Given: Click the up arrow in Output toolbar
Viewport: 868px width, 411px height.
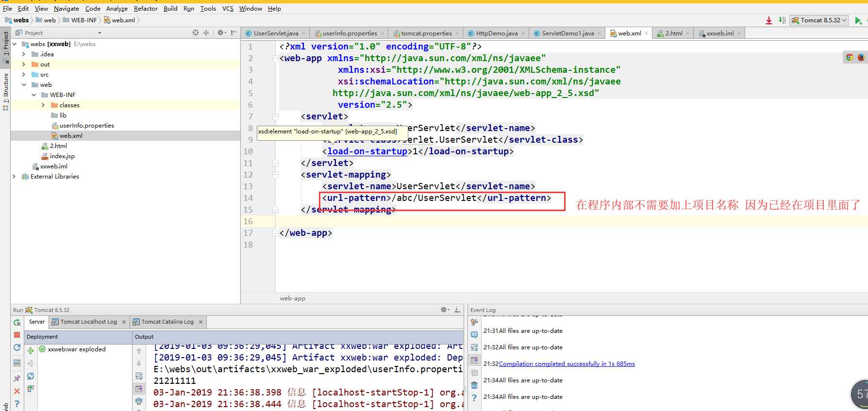Looking at the screenshot, I should 139,351.
